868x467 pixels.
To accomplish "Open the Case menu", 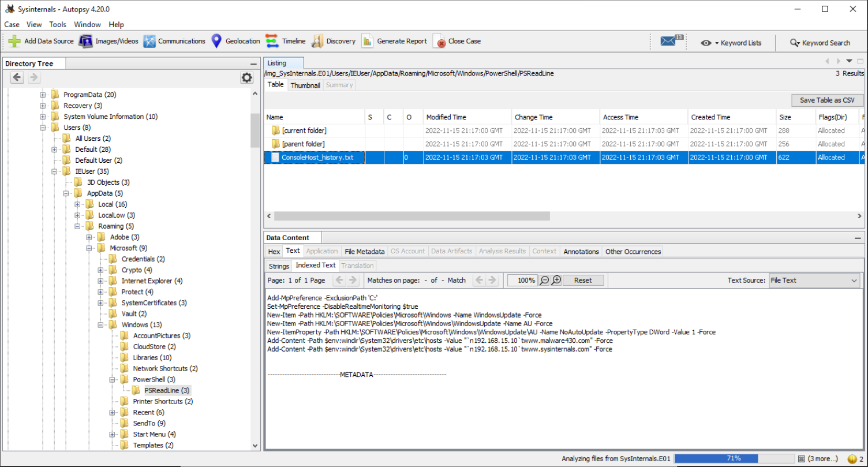I will pos(12,24).
